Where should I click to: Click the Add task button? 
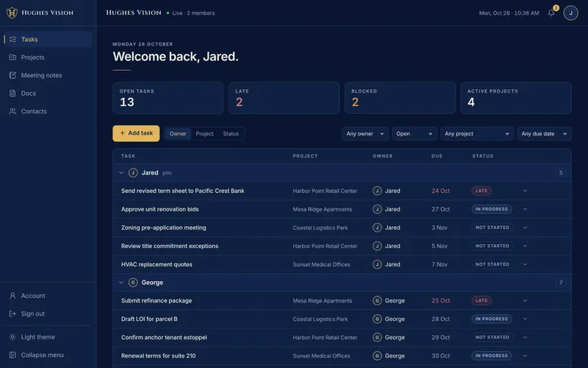pos(136,133)
